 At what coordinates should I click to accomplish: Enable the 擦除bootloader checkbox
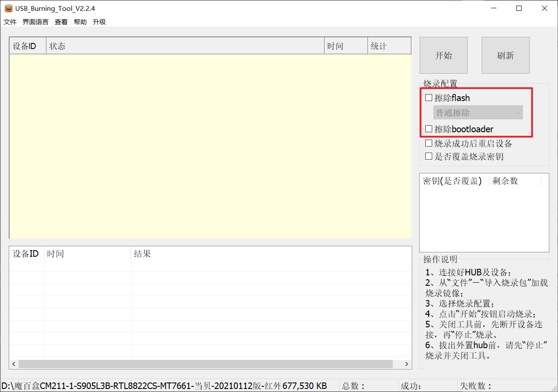pos(429,129)
